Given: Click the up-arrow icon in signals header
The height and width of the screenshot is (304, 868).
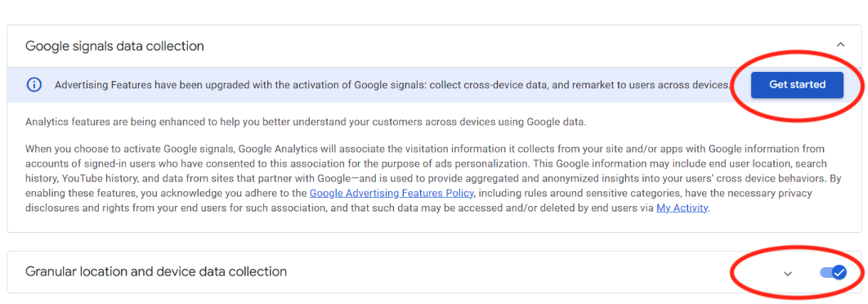Looking at the screenshot, I should [840, 44].
